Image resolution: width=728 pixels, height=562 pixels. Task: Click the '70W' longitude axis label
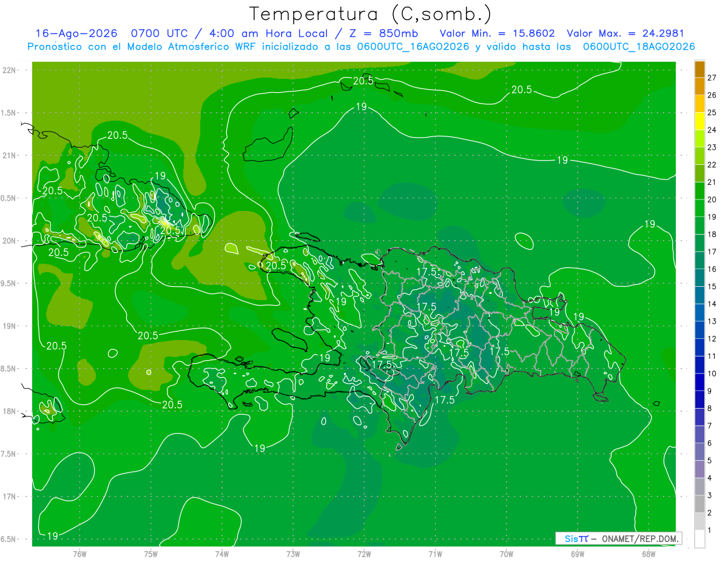(x=507, y=554)
